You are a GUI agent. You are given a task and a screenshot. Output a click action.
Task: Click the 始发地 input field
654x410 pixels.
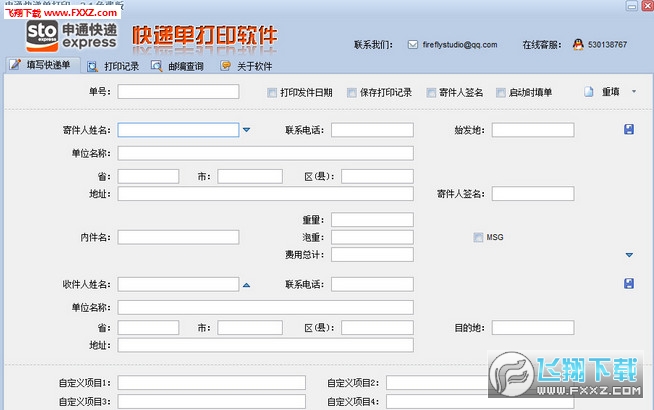533,130
